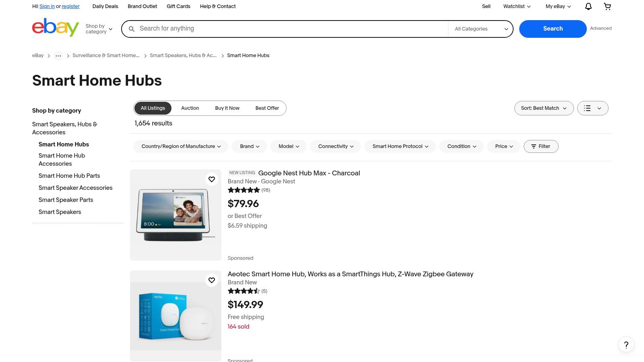Open the Filter options icon button
Image resolution: width=644 pixels, height=362 pixels.
pos(541,146)
